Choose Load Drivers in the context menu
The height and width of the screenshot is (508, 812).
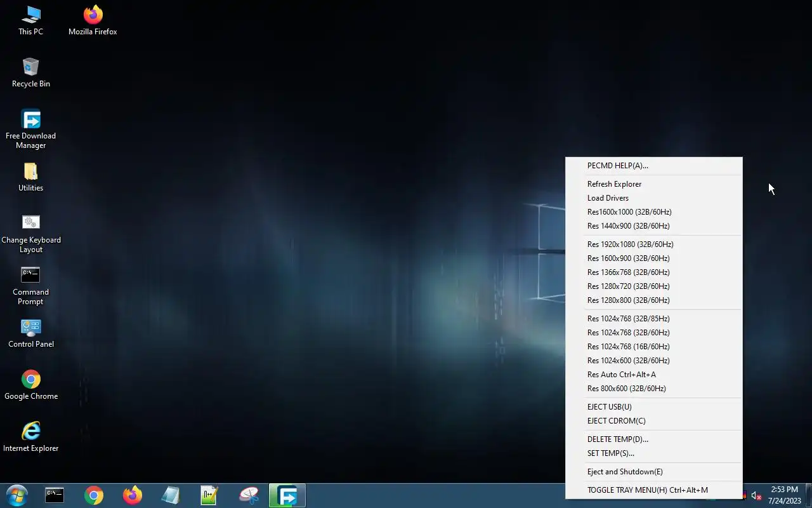[654, 198]
